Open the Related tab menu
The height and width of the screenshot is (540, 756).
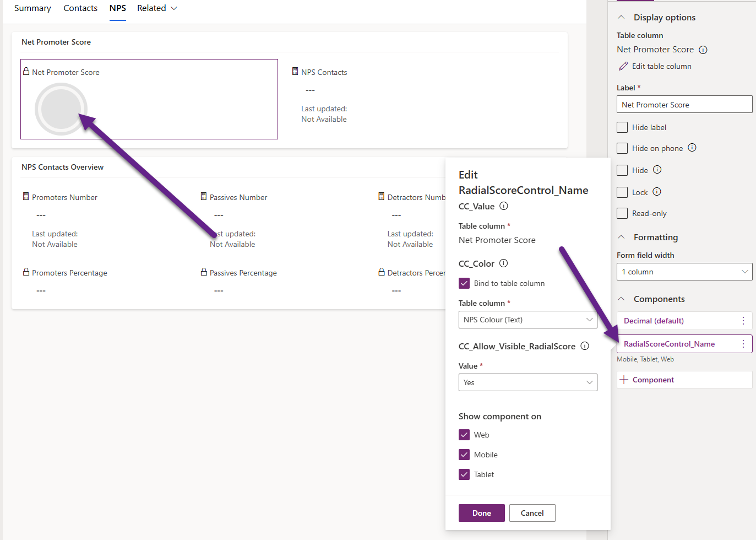157,8
